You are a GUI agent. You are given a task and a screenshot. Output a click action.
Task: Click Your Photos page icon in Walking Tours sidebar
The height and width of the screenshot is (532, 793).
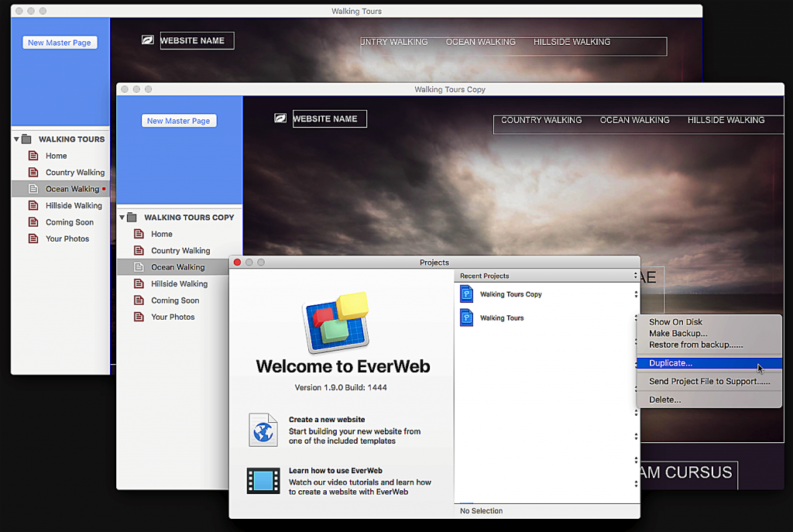pos(33,239)
